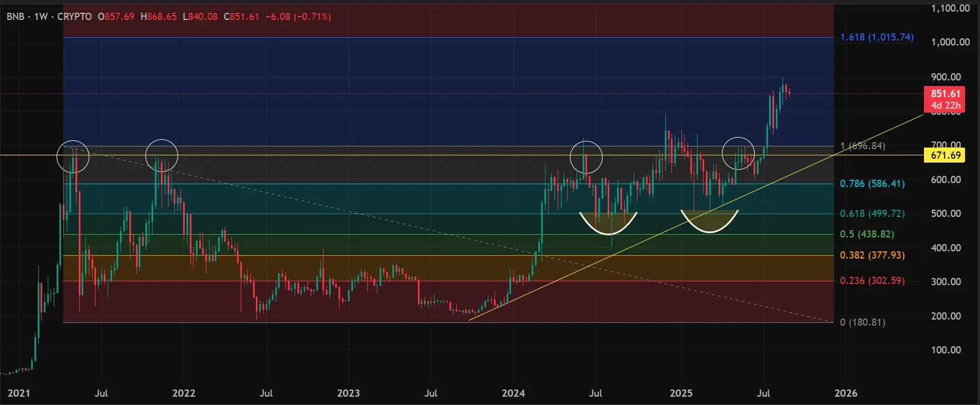The image size is (980, 405).
Task: Click the 1W timeframe label in header
Action: 41,17
